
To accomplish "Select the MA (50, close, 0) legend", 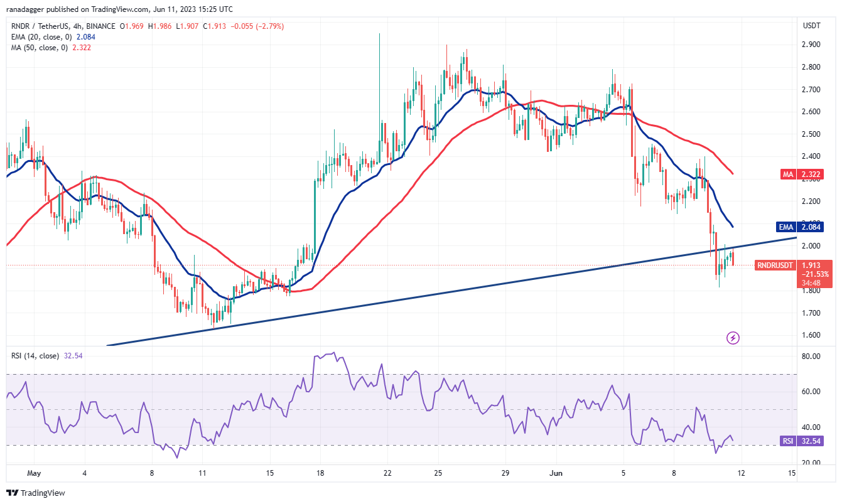I will point(43,48).
